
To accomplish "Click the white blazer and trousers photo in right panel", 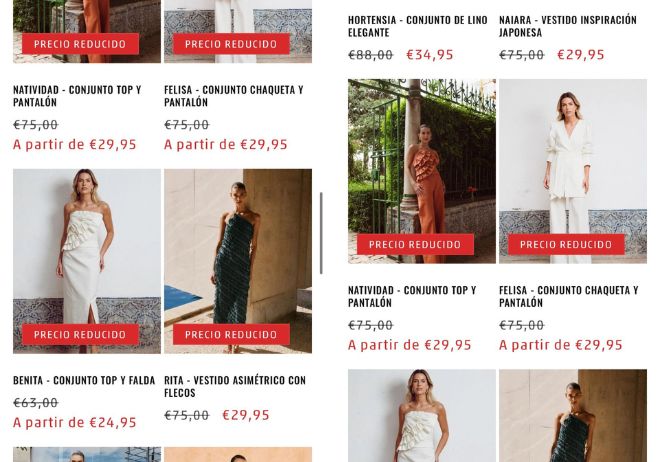I will pos(573,171).
